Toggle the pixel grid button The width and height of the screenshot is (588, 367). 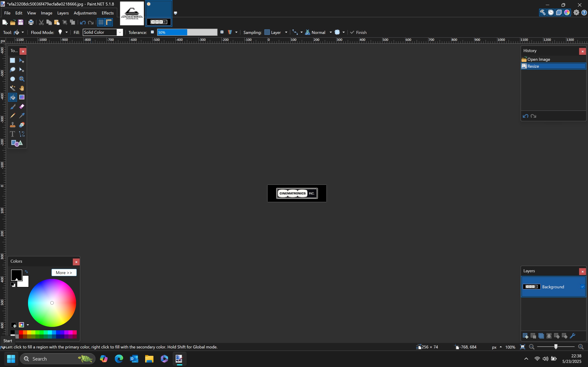[x=101, y=22]
